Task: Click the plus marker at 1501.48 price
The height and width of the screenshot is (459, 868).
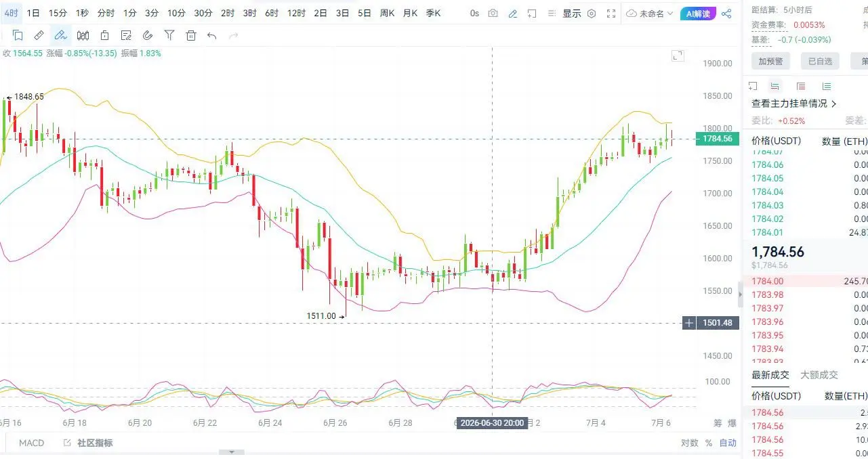Action: [x=689, y=323]
